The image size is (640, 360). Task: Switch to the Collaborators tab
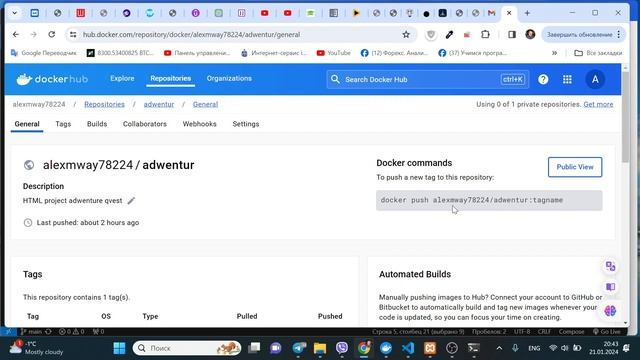(x=144, y=124)
